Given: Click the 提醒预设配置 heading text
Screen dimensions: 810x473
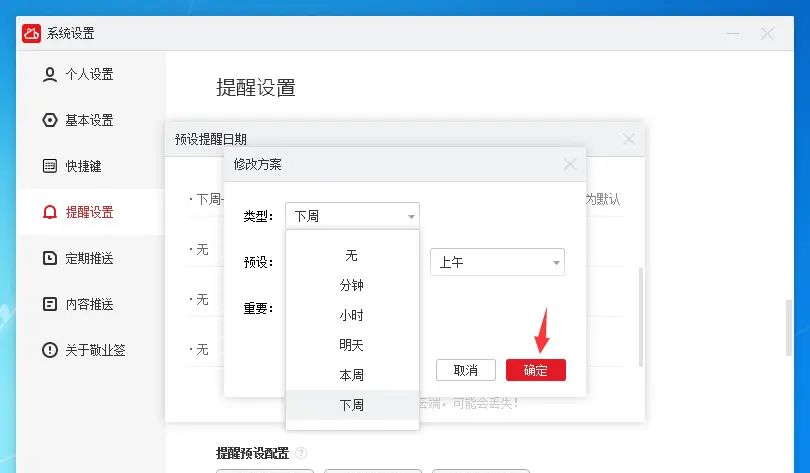Looking at the screenshot, I should tap(253, 453).
